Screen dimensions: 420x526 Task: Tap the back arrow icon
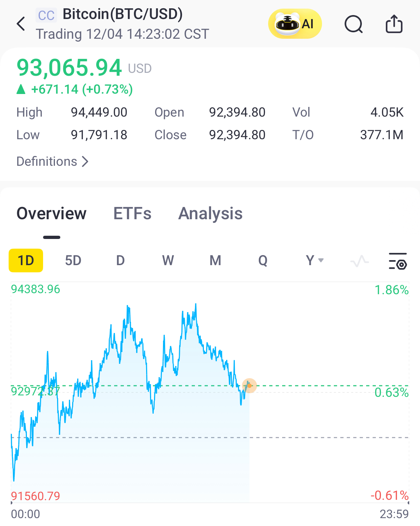[21, 24]
